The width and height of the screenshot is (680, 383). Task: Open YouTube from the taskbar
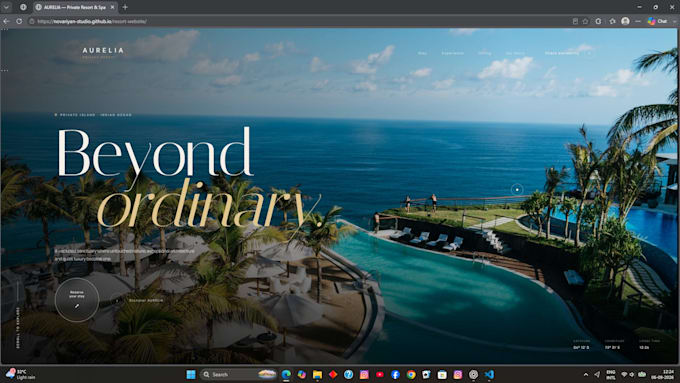(x=380, y=374)
